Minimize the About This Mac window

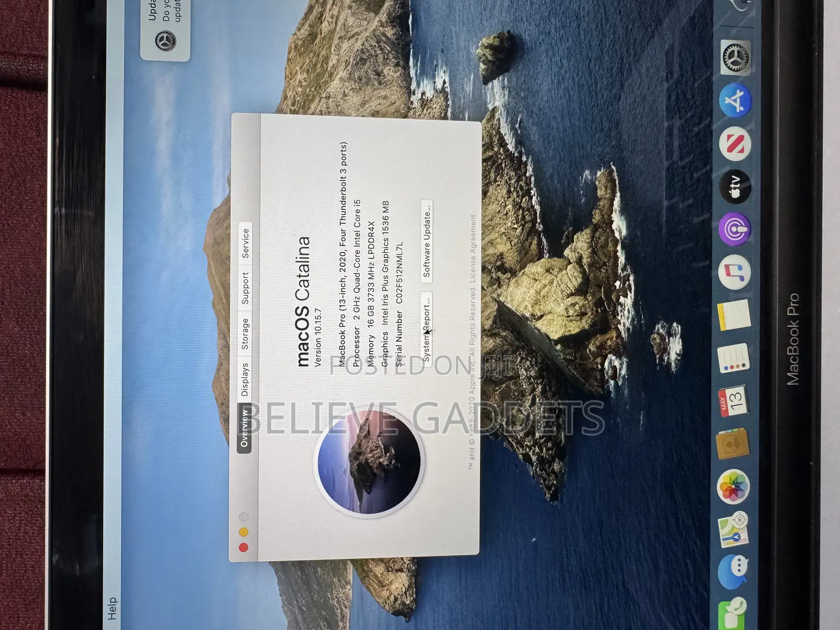pos(244,532)
